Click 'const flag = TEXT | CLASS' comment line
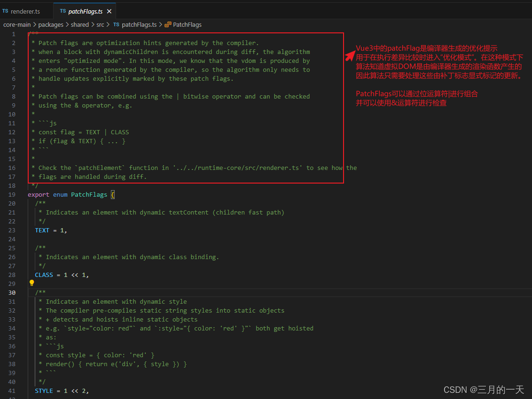Screen dimensions: 532x399 click(x=80, y=132)
